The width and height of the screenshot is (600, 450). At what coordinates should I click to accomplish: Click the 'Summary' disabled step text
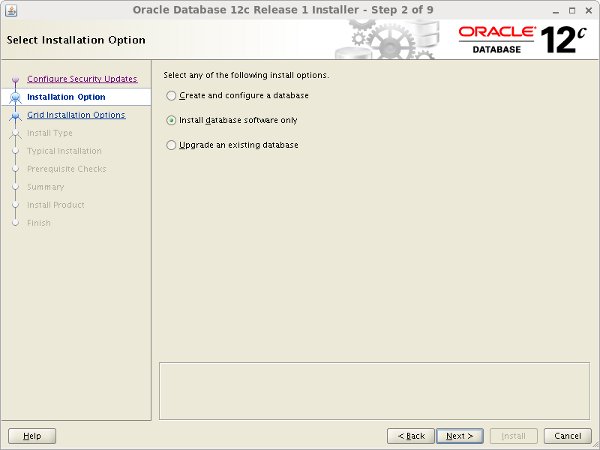click(x=46, y=187)
